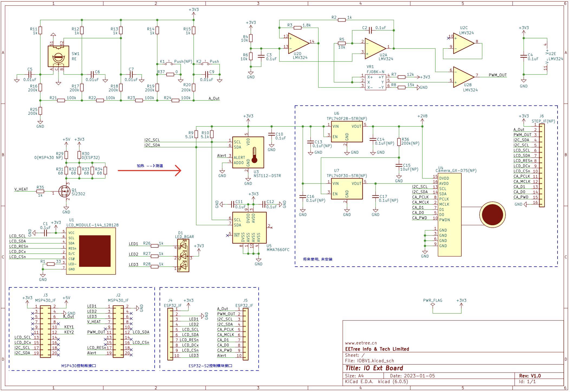Select the Q1 SI2302 MOSFET symbol
Image resolution: width=570 pixels, height=392 pixels.
pyautogui.click(x=64, y=191)
